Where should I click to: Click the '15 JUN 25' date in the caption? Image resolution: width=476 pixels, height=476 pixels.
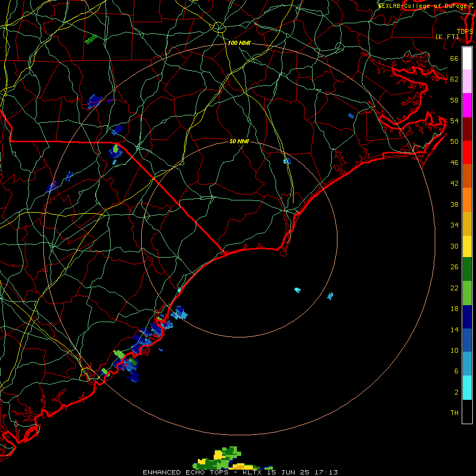(288, 472)
